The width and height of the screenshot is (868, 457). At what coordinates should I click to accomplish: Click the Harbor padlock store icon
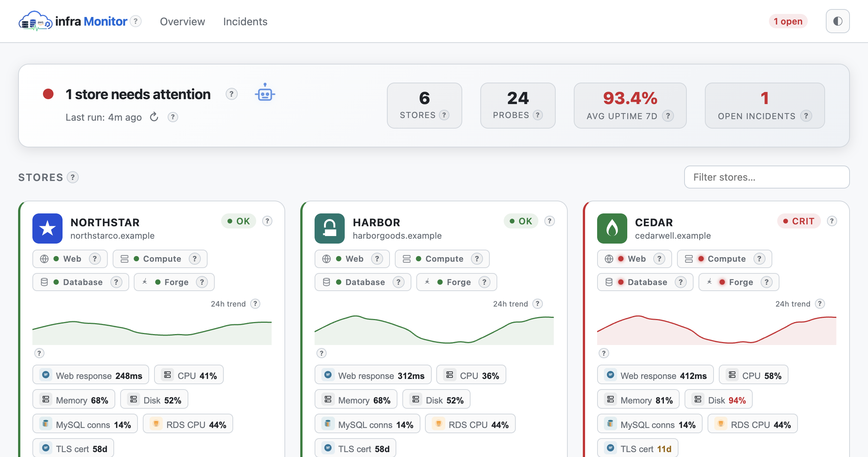(x=330, y=228)
